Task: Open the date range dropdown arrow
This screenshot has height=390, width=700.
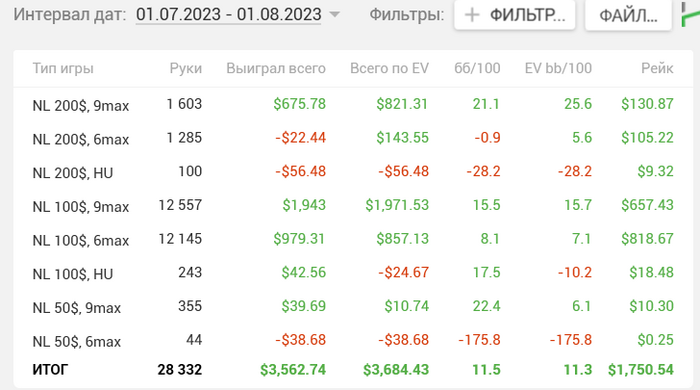Action: [x=334, y=14]
